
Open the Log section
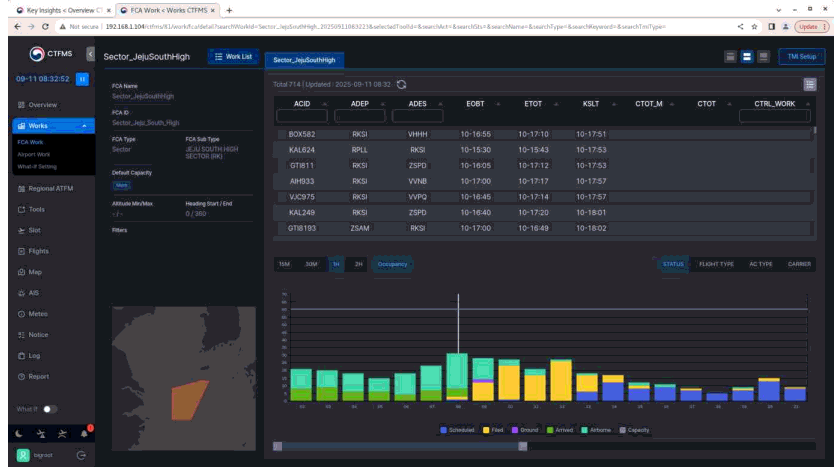pos(29,356)
